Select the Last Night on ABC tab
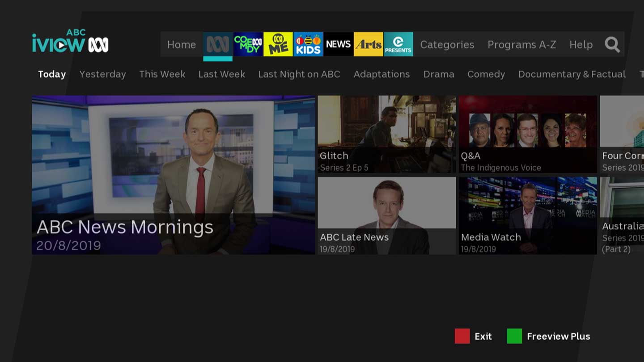The width and height of the screenshot is (644, 362). click(299, 74)
